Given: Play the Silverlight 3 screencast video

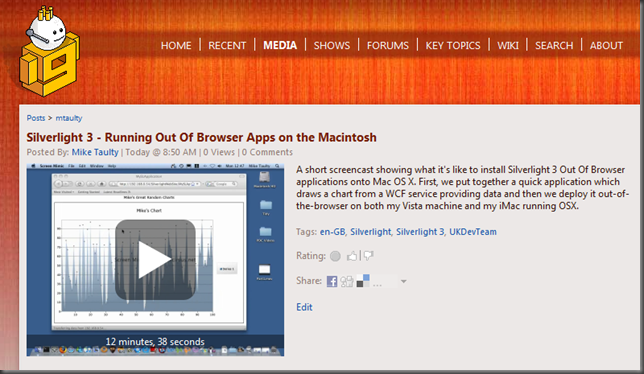Looking at the screenshot, I should coord(155,260).
